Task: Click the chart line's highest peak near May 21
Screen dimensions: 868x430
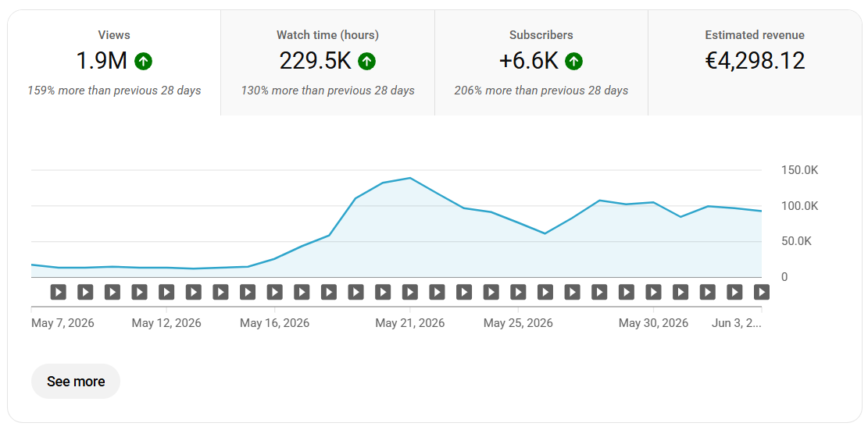Action: pyautogui.click(x=409, y=178)
